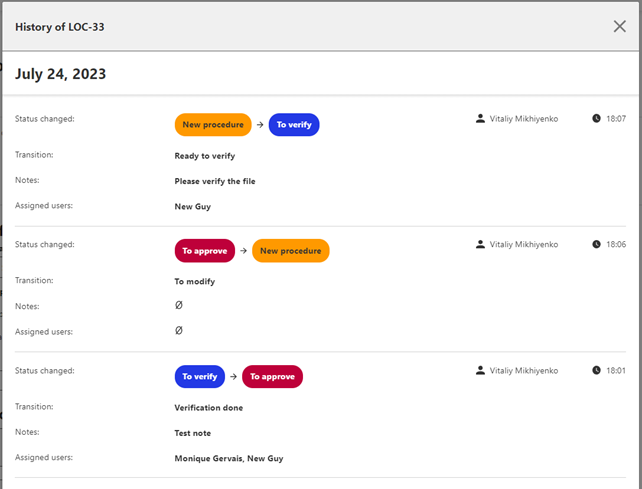Close the History of LOC-33 dialog
This screenshot has width=642, height=489.
click(619, 26)
